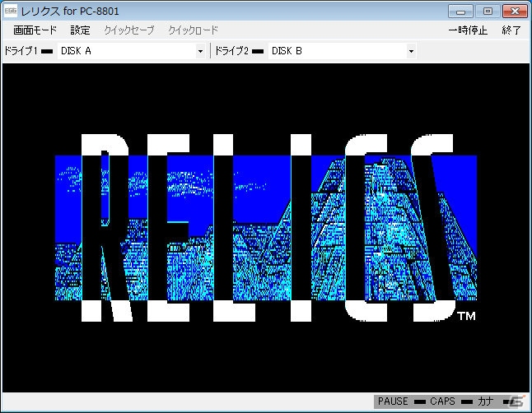Click the ドライブ1 label

pyautogui.click(x=21, y=51)
